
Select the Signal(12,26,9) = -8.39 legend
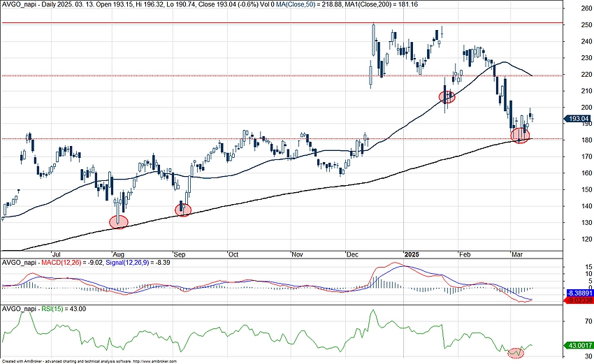138,262
